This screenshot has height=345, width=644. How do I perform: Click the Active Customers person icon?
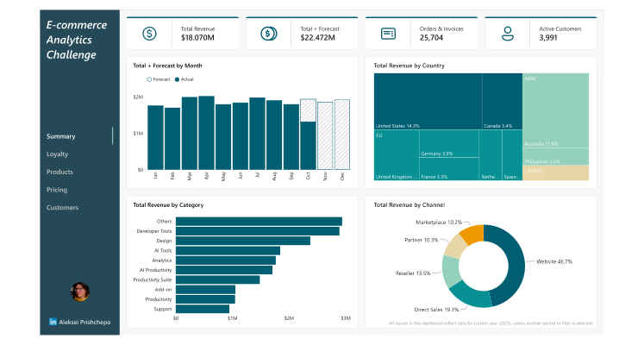508,34
